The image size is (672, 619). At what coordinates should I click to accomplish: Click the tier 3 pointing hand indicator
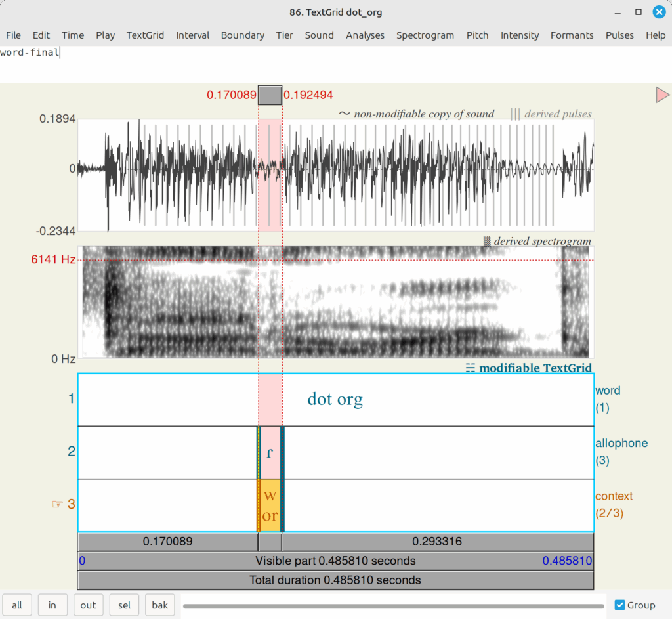(x=57, y=504)
